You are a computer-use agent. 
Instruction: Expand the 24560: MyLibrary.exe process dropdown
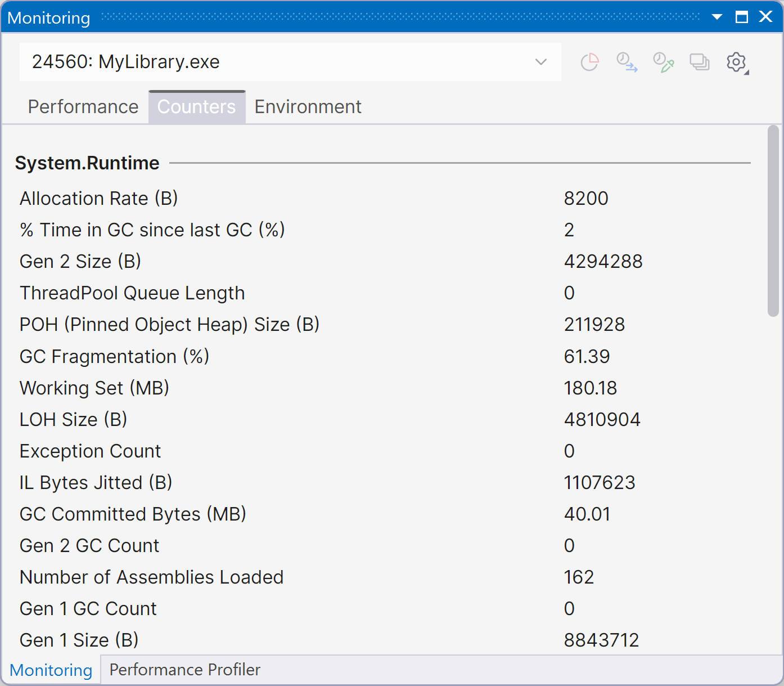click(x=540, y=62)
